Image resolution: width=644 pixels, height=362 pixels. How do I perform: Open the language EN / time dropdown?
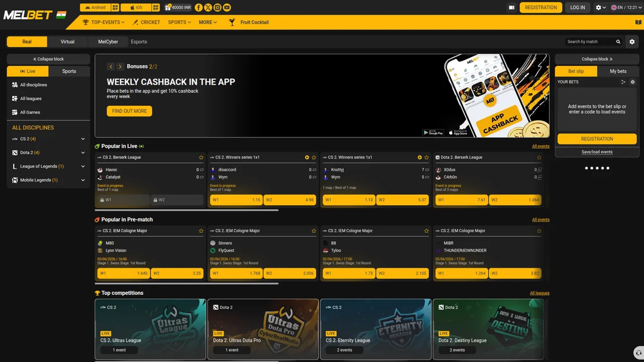coord(626,7)
